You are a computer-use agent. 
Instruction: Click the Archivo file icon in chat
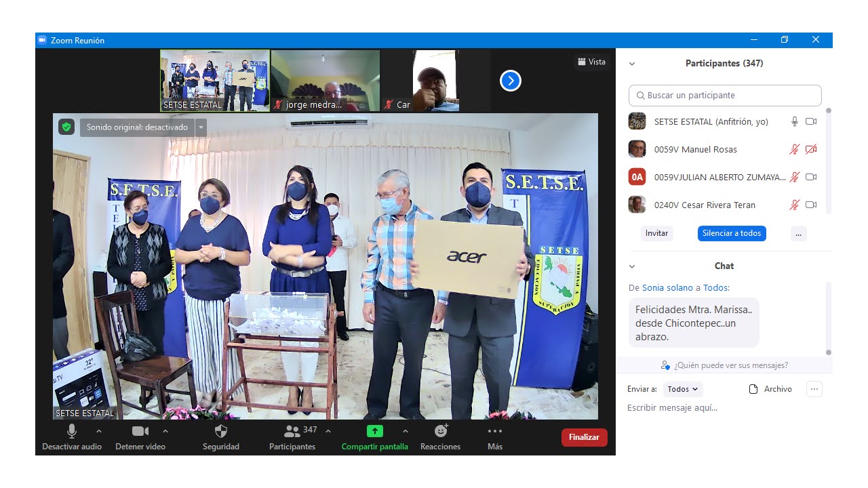point(753,389)
